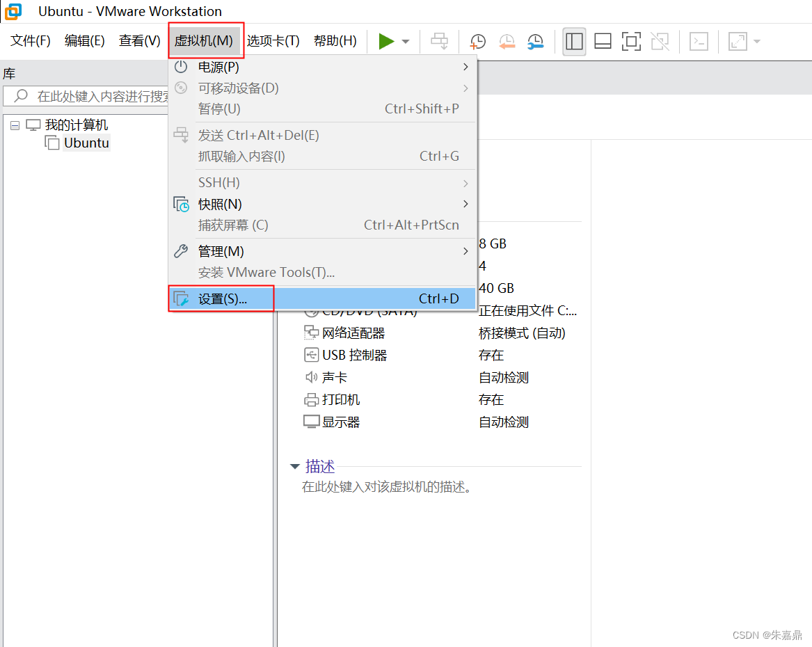Toggle the library sidebar view icon
Viewport: 812px width, 647px height.
(x=574, y=42)
